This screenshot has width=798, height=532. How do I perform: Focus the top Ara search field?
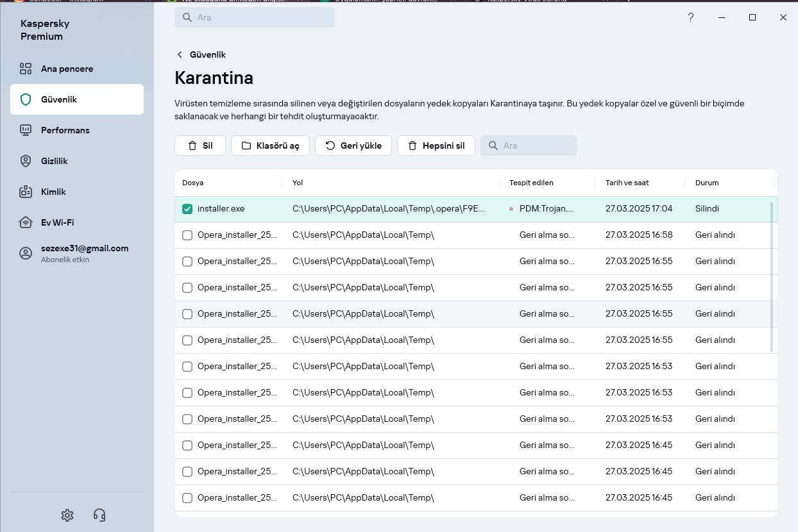pyautogui.click(x=255, y=17)
